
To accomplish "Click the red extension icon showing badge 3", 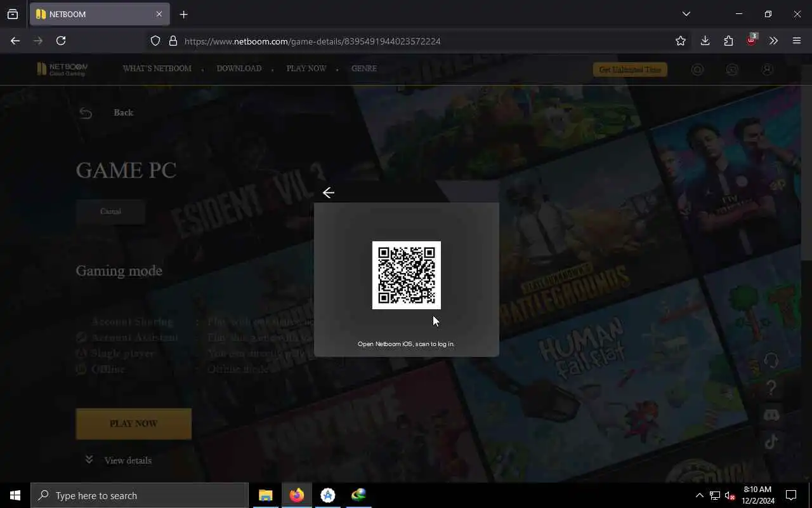I will [752, 40].
